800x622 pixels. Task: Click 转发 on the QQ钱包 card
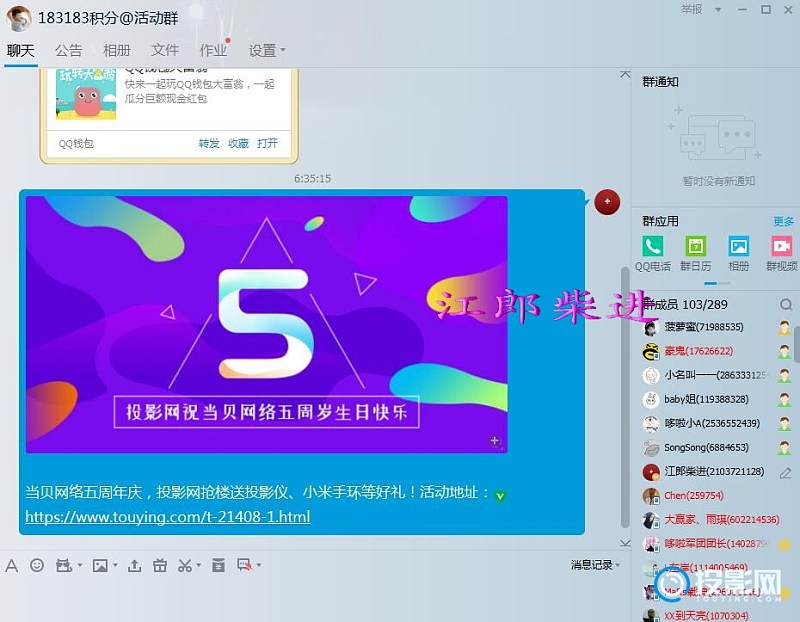point(209,143)
